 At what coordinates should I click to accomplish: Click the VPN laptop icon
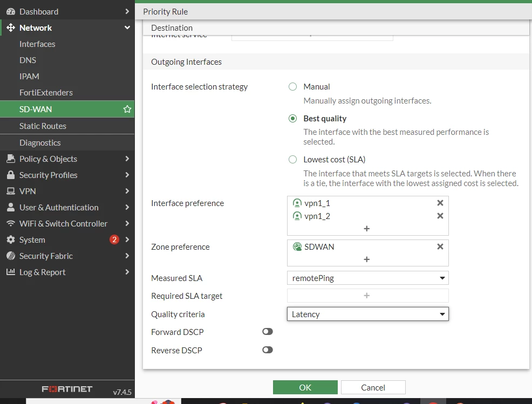tap(11, 191)
